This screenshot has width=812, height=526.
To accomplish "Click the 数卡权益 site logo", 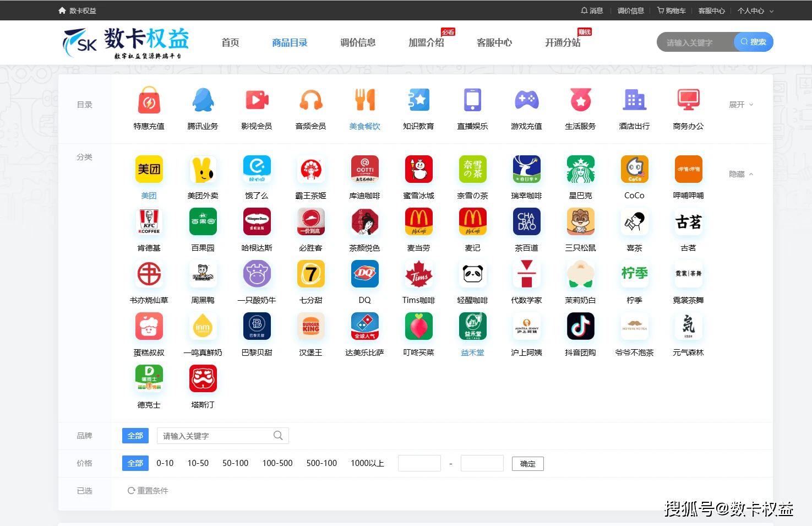I will [x=126, y=43].
